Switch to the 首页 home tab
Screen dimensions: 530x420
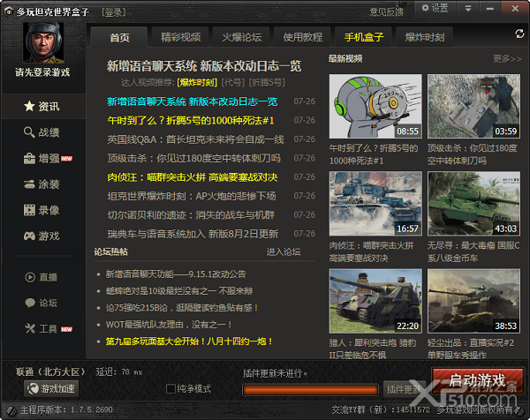pyautogui.click(x=119, y=37)
